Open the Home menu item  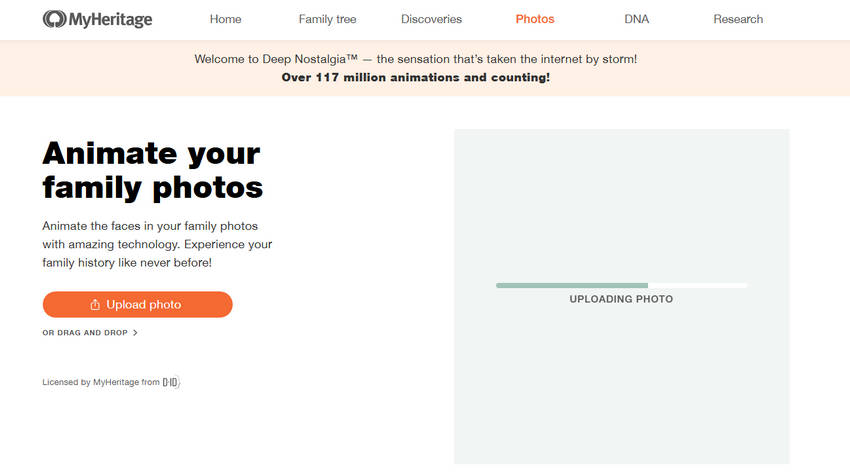226,19
